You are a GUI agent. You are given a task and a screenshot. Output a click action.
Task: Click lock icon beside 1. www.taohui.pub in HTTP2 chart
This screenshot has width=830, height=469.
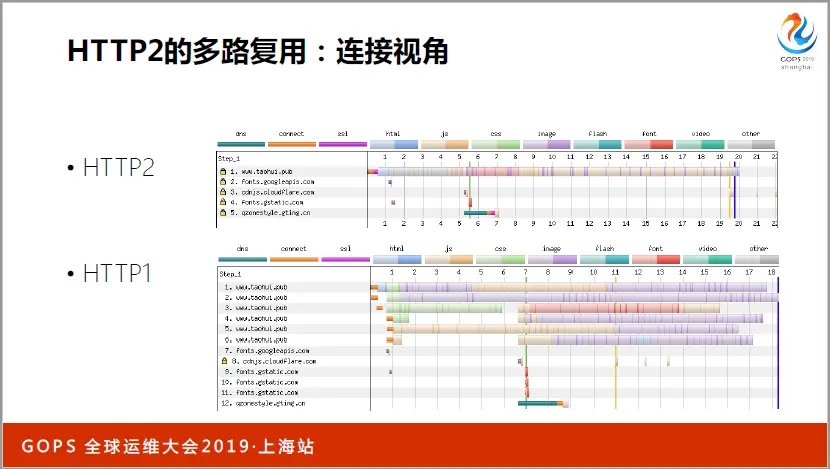223,172
